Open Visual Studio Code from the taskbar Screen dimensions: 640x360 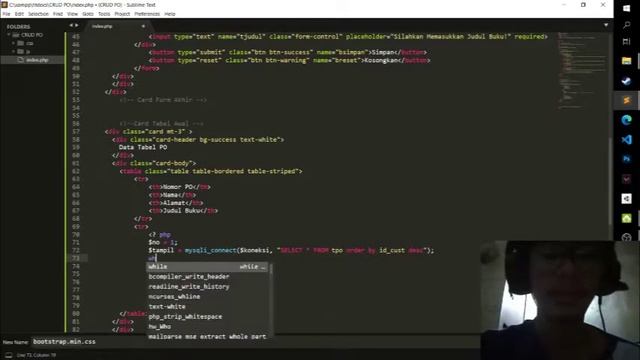(x=627, y=140)
